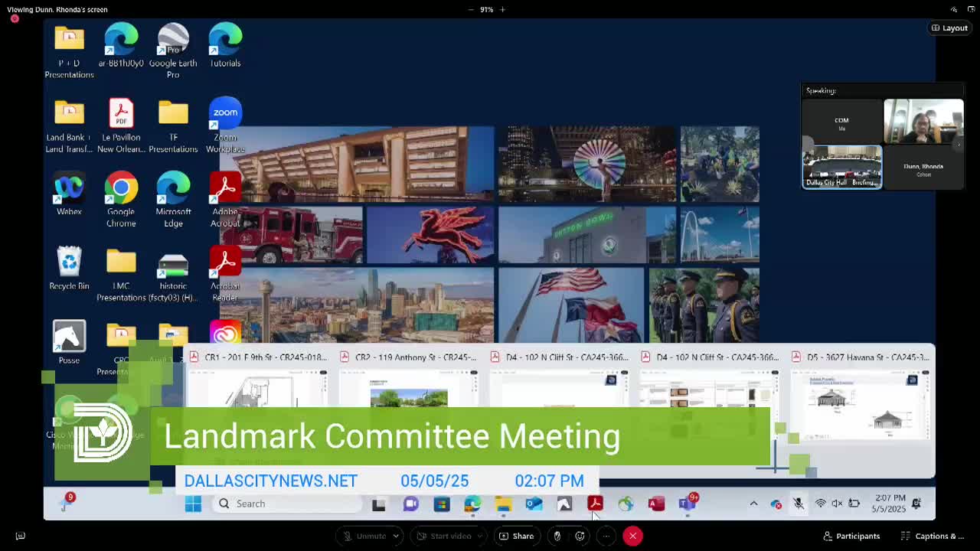
Task: Toggle the Start video button
Action: [x=443, y=536]
